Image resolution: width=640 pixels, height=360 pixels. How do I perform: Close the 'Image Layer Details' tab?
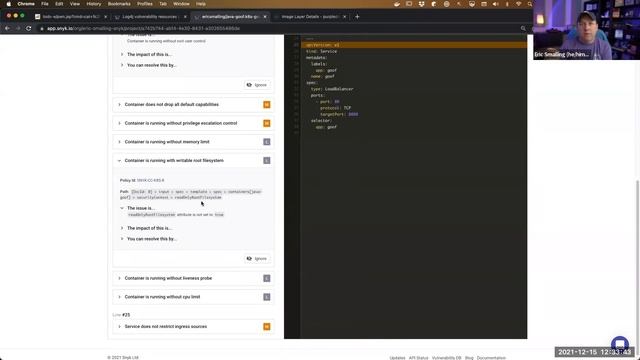click(344, 17)
